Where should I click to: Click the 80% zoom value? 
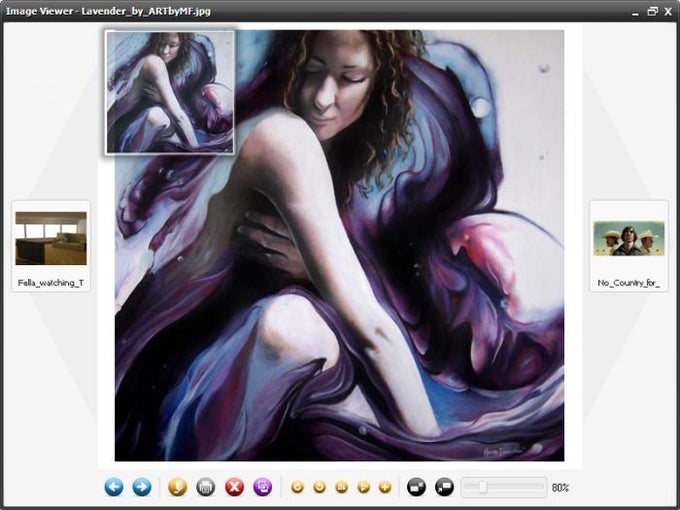(560, 488)
